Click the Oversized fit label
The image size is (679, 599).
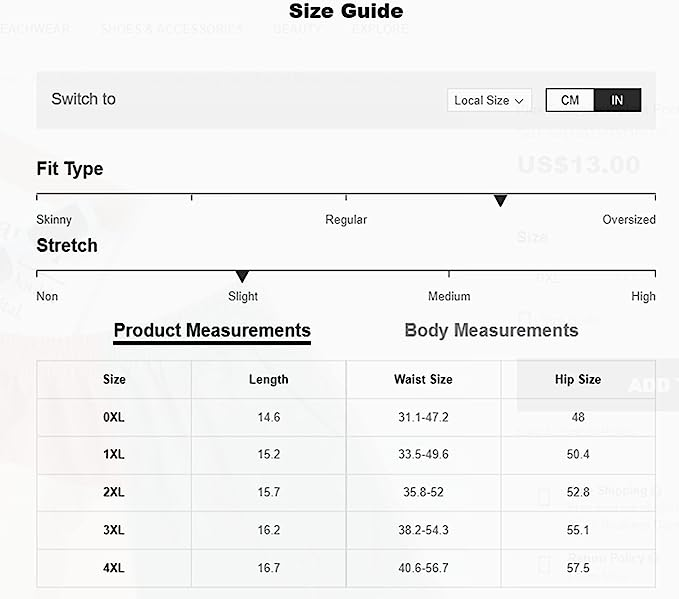(628, 219)
